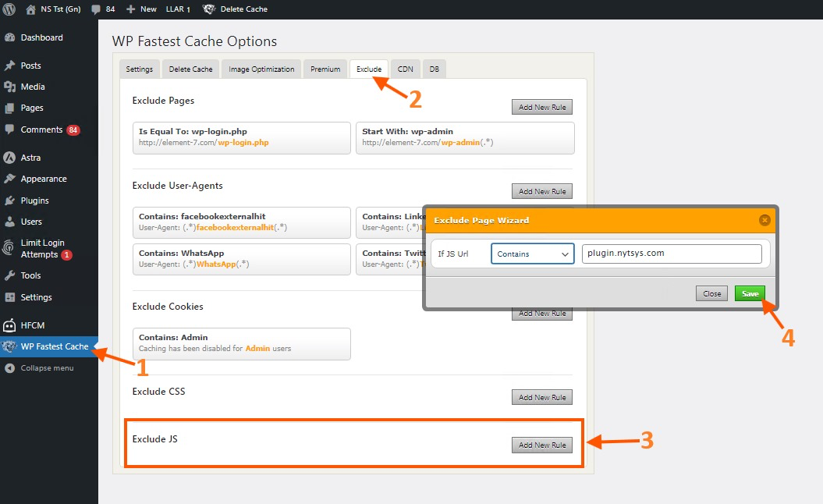
Task: Open the Media menu label
Action: [33, 87]
